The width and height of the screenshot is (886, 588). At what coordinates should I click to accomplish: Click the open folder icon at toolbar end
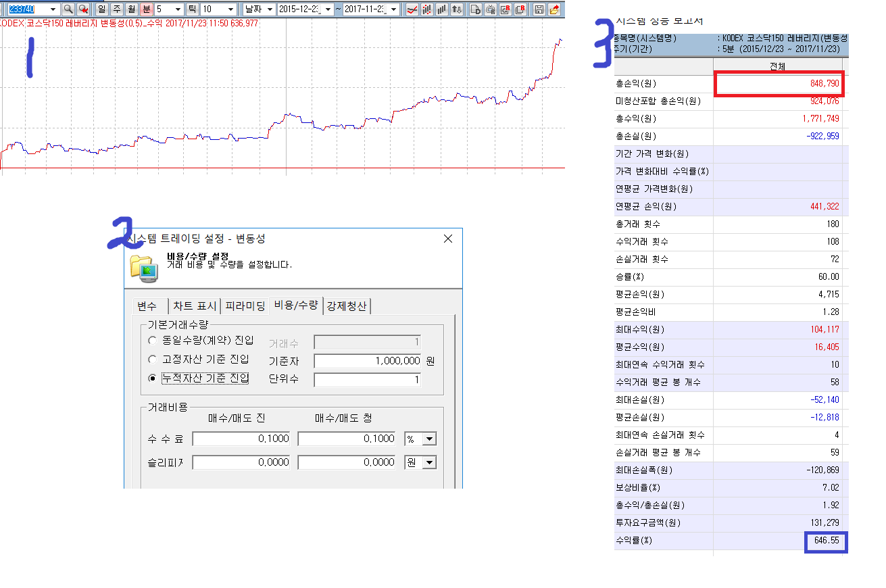pyautogui.click(x=555, y=9)
